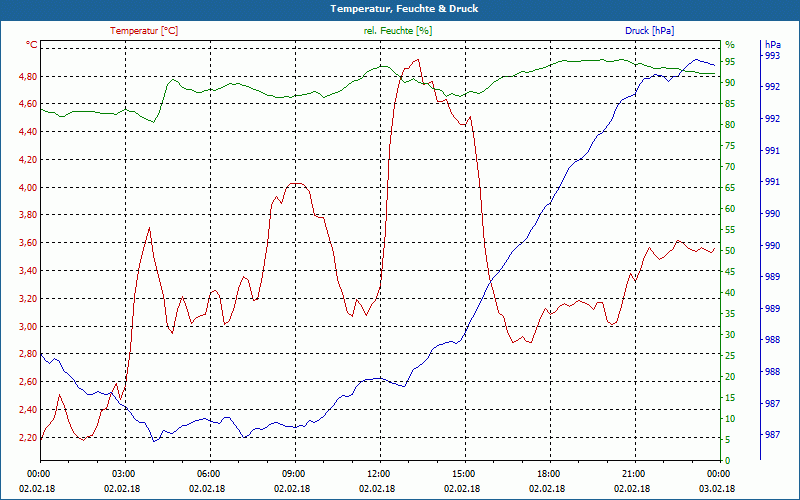Click the green "%" axis unit label
Viewport: 800px width, 500px height.
(x=730, y=45)
